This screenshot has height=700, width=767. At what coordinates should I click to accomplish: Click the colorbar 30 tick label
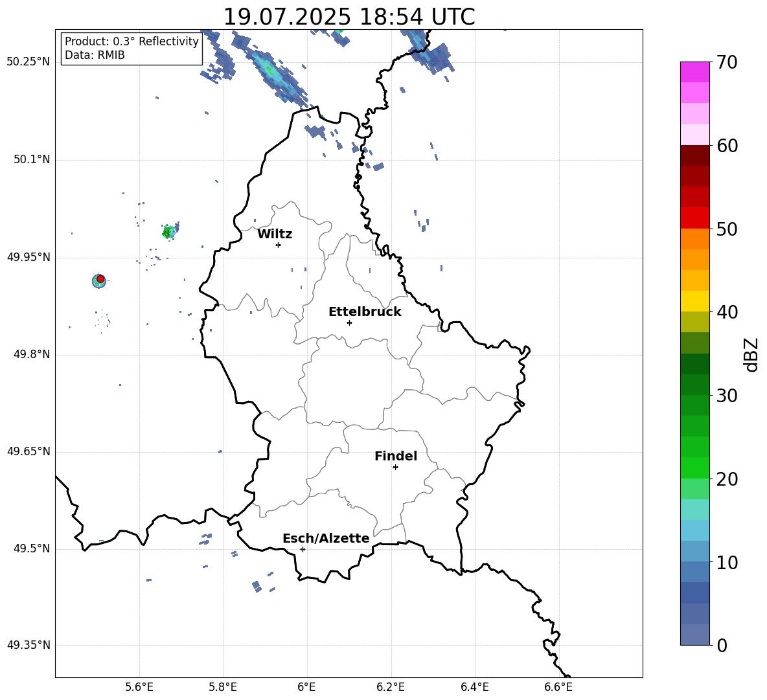pos(727,396)
